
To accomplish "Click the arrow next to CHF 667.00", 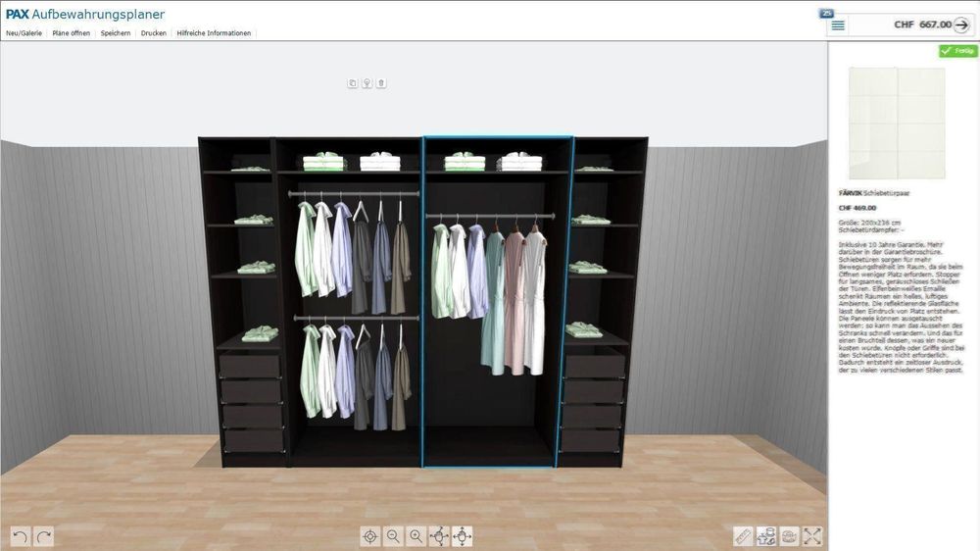I will 960,25.
